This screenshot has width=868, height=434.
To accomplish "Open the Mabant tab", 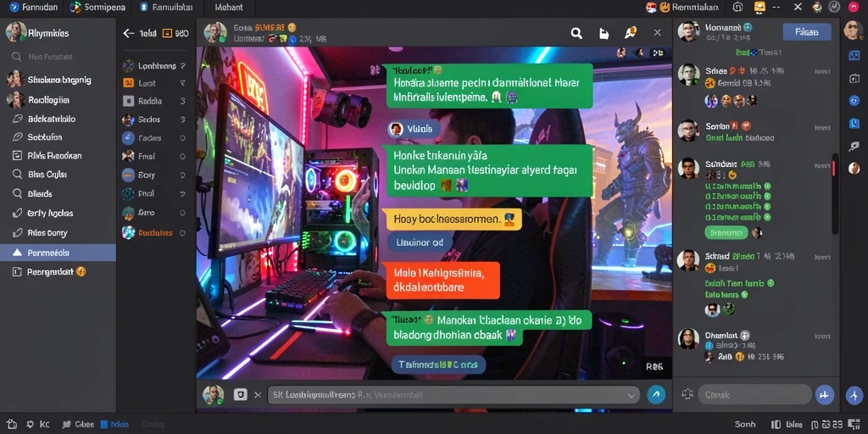I will 229,8.
